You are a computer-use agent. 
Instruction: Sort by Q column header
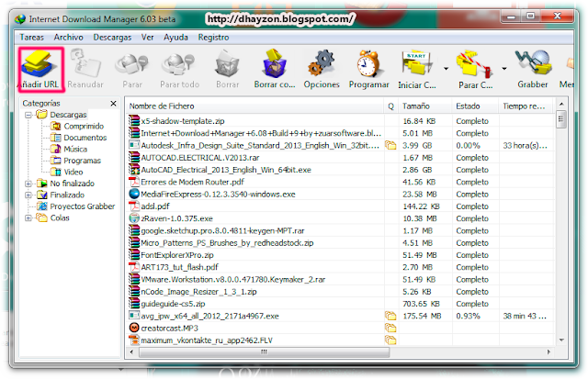pyautogui.click(x=390, y=106)
